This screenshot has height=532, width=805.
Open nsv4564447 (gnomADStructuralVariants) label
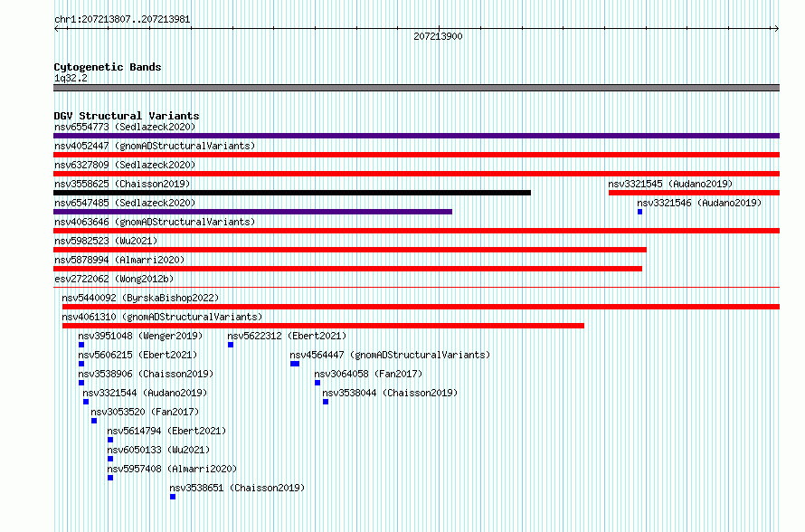[x=390, y=355]
